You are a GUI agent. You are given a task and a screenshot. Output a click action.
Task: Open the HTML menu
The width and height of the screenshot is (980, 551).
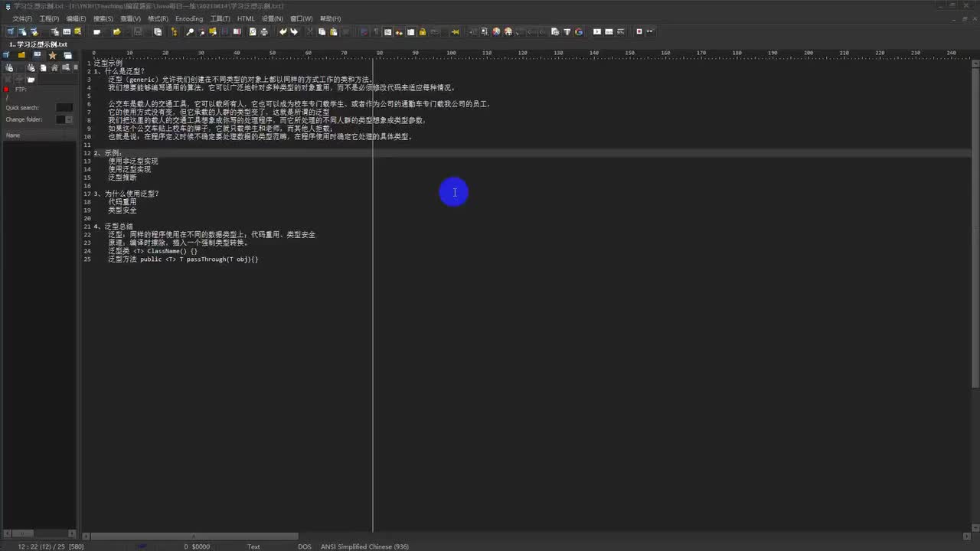click(246, 18)
